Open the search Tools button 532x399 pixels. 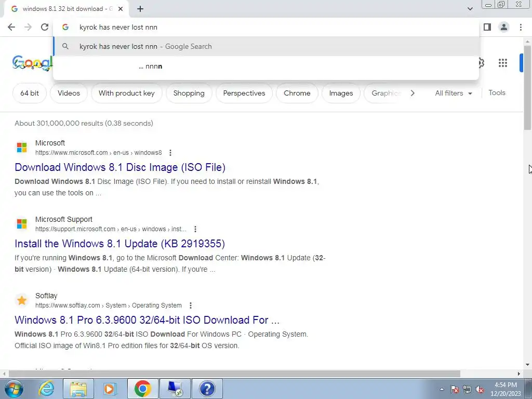click(497, 92)
